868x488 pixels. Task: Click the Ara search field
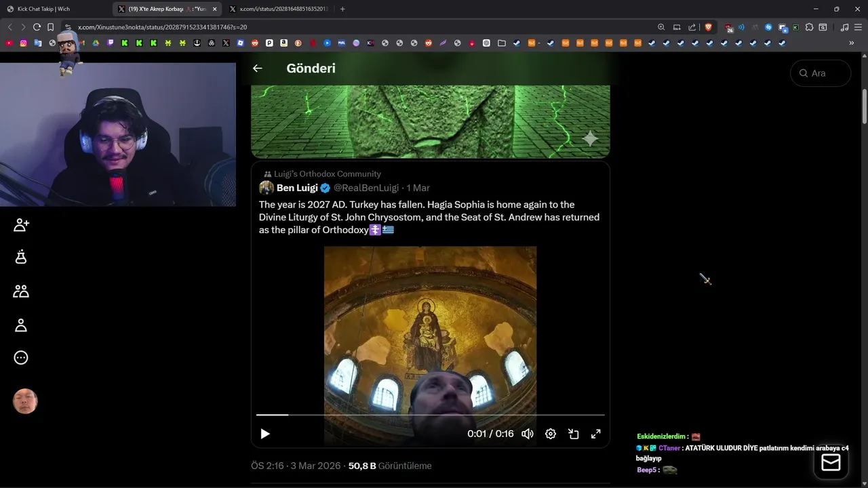[x=821, y=73]
